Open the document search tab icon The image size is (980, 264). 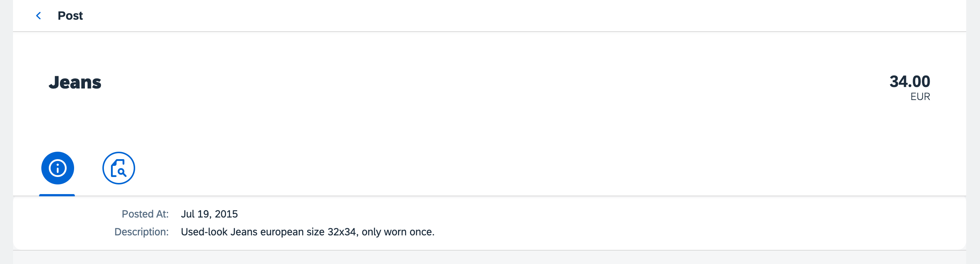click(x=118, y=168)
